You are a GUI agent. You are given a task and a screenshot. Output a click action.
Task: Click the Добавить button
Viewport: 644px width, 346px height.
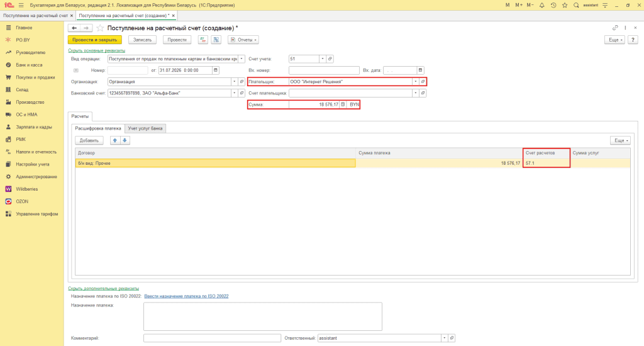coord(89,140)
